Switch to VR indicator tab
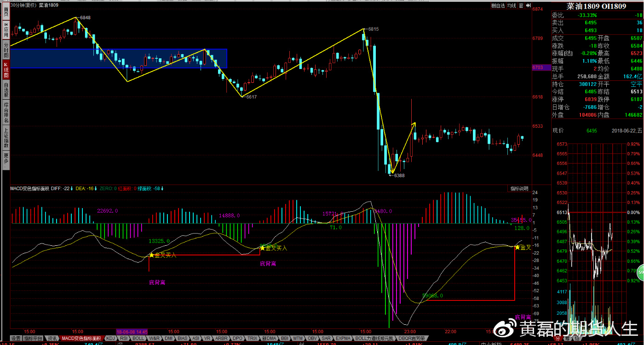 pos(207,338)
